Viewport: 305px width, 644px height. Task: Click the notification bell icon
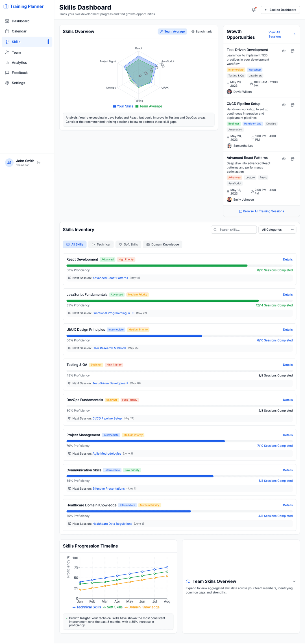pos(254,10)
